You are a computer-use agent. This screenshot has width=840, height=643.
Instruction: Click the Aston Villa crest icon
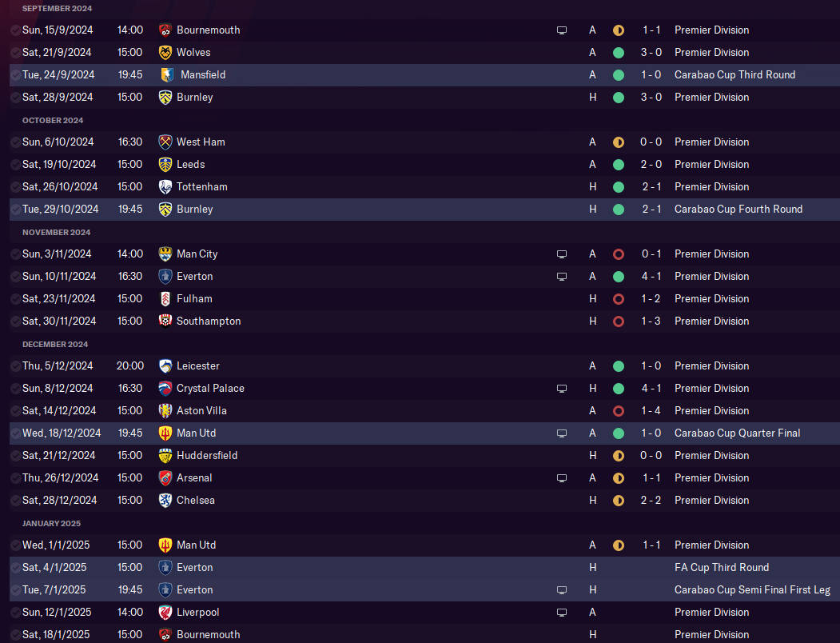(x=165, y=411)
